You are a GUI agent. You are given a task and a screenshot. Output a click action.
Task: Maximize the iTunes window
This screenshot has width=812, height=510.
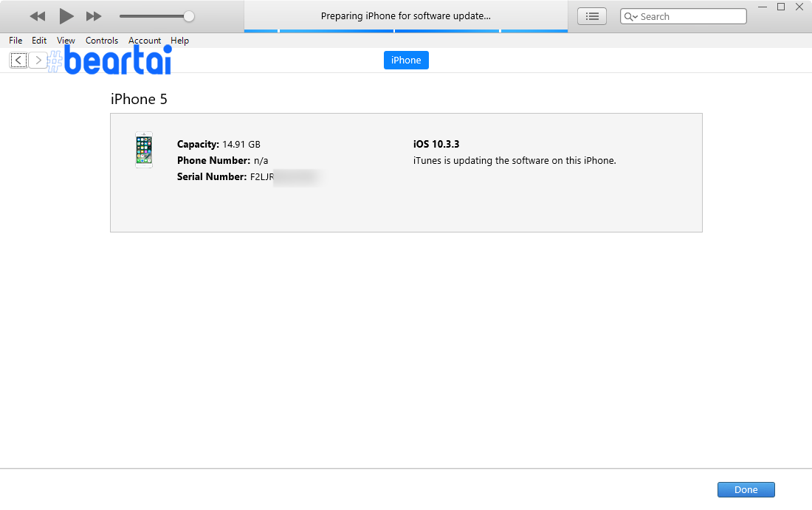781,7
